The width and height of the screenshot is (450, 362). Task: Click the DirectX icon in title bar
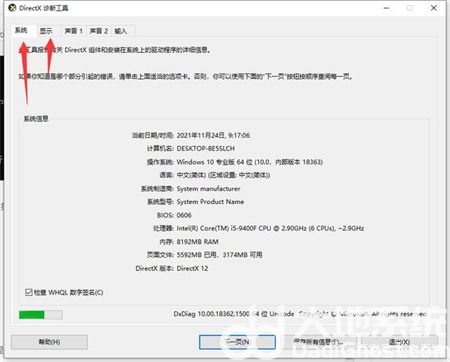coord(12,8)
